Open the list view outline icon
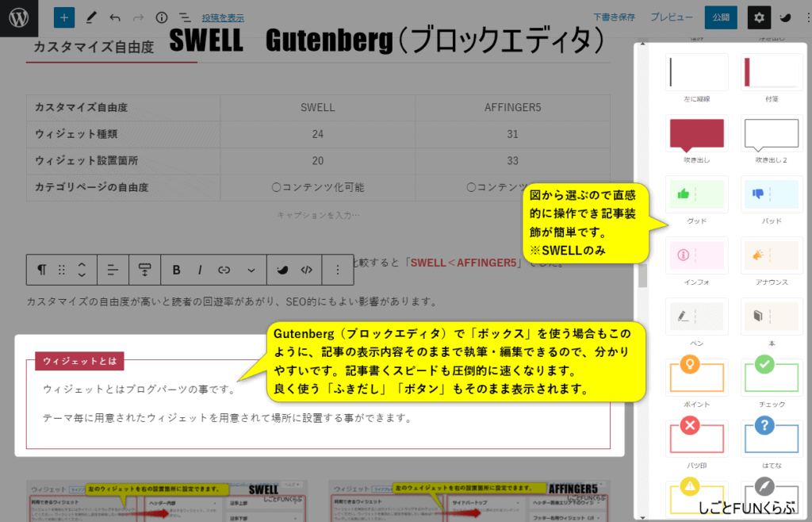The image size is (812, 522). pos(184,17)
